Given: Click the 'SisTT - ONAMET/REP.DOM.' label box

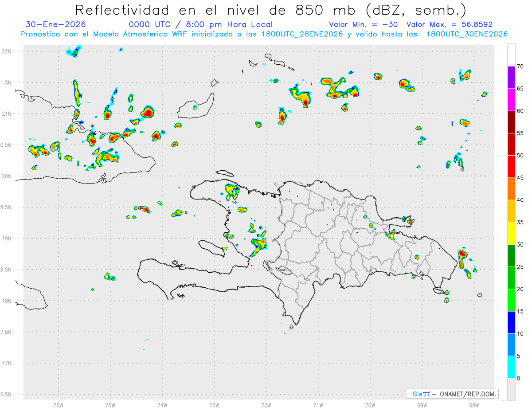Looking at the screenshot, I should coord(452,394).
